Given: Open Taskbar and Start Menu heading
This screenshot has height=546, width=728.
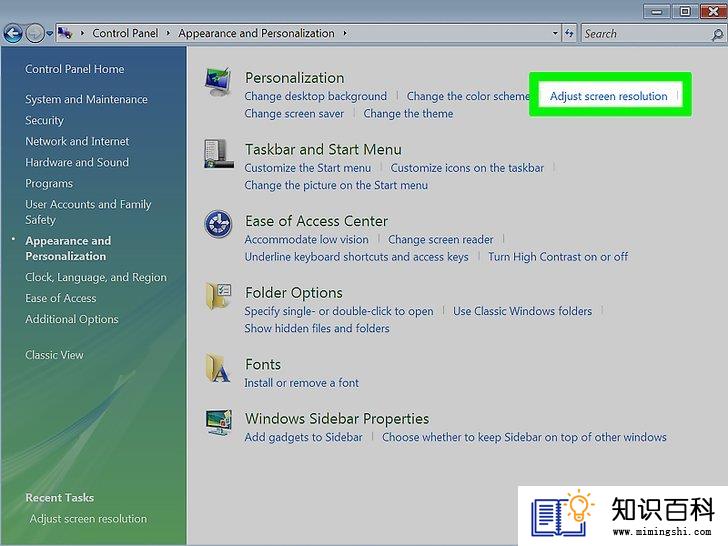Looking at the screenshot, I should point(323,150).
